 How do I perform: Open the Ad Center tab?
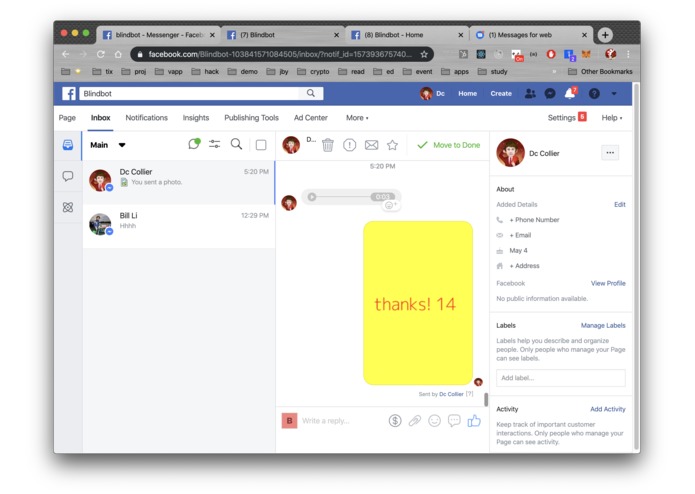coord(311,118)
